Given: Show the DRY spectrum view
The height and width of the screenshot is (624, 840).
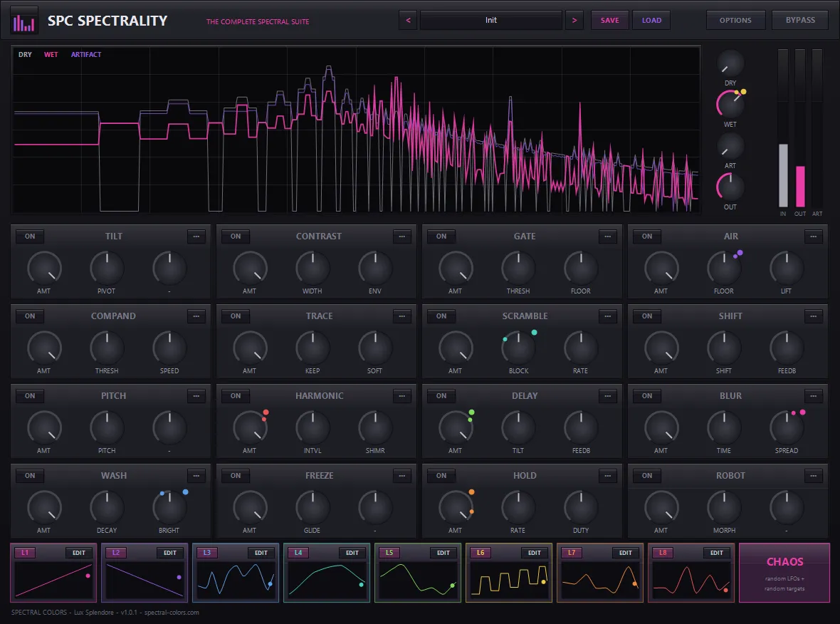Looking at the screenshot, I should coord(25,55).
